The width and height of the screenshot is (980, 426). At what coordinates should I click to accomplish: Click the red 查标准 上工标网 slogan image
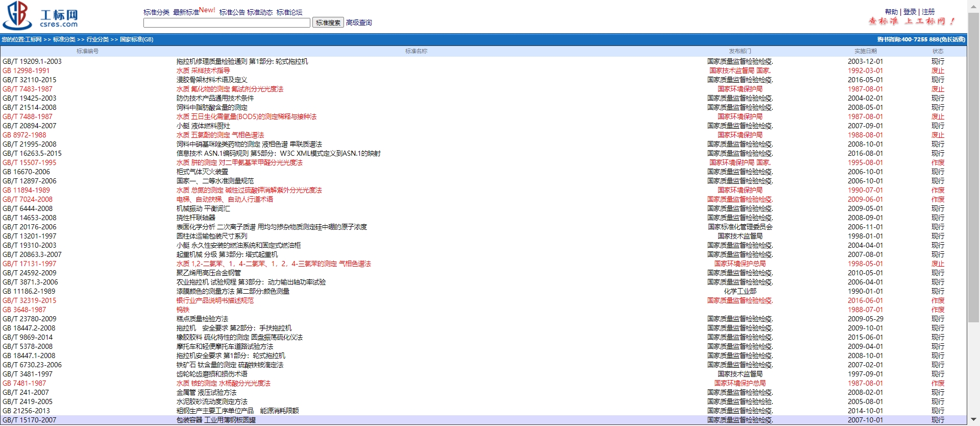point(911,21)
